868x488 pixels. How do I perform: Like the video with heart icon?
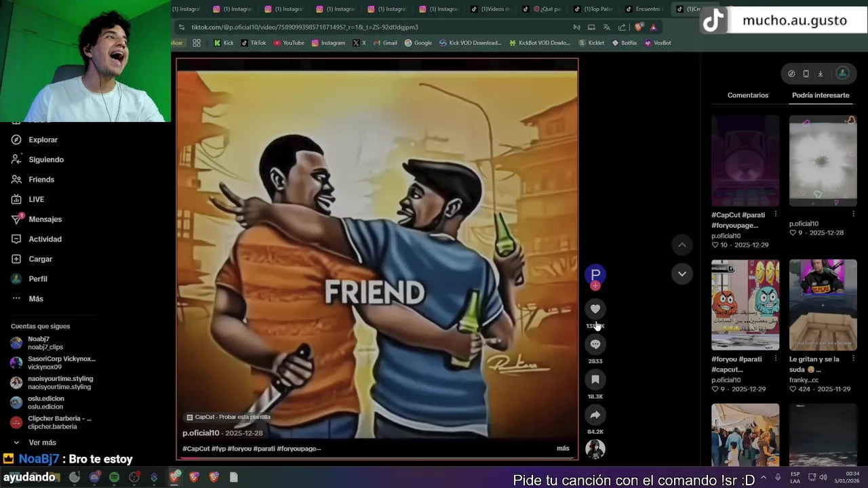point(595,309)
